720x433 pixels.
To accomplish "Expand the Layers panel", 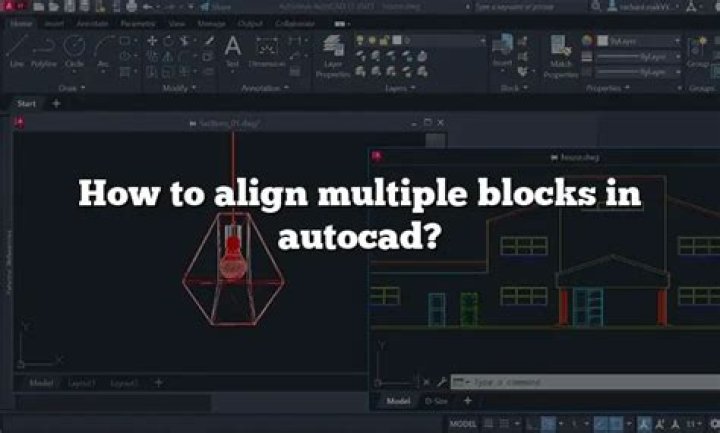I will pyautogui.click(x=399, y=88).
